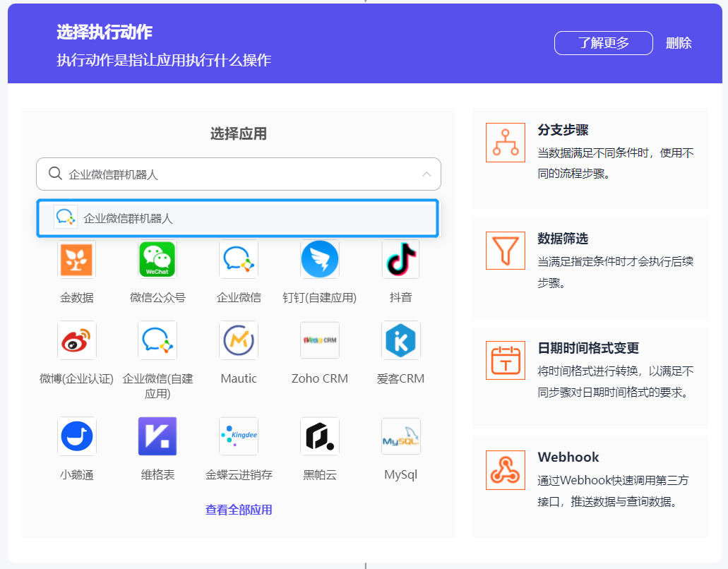Pick the MySql database icon

coord(400,436)
